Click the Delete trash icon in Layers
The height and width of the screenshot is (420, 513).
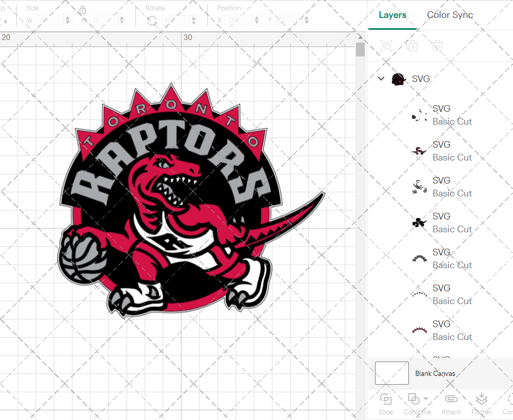(x=438, y=46)
